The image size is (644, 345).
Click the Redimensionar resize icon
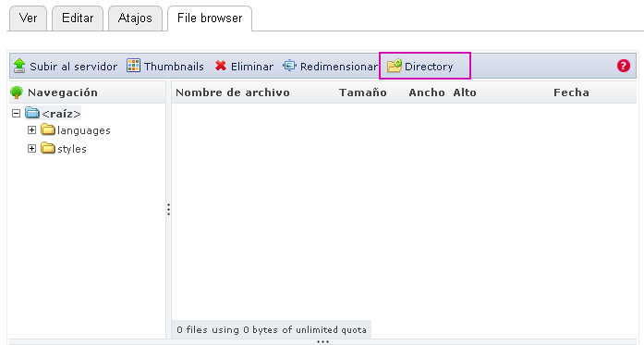point(289,66)
